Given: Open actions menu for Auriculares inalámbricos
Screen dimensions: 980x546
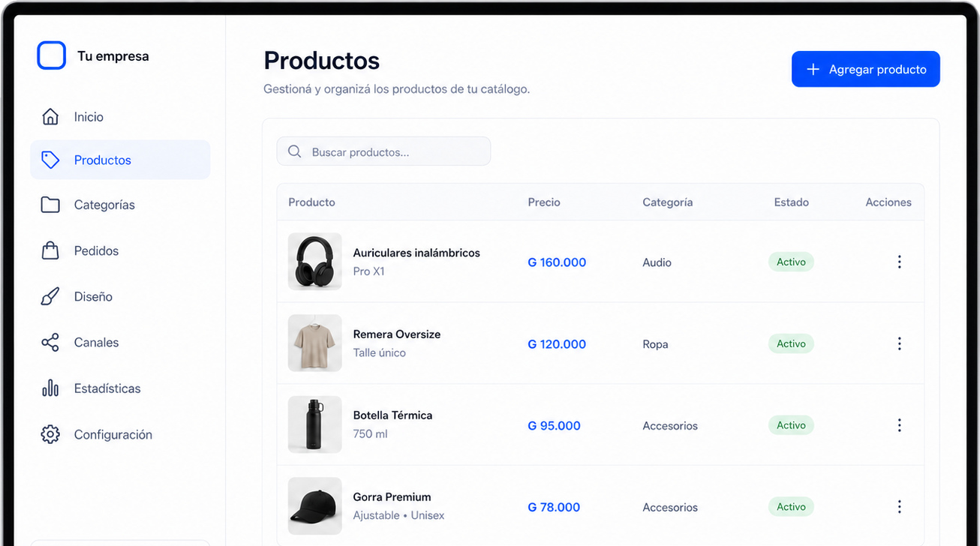Looking at the screenshot, I should pos(899,262).
